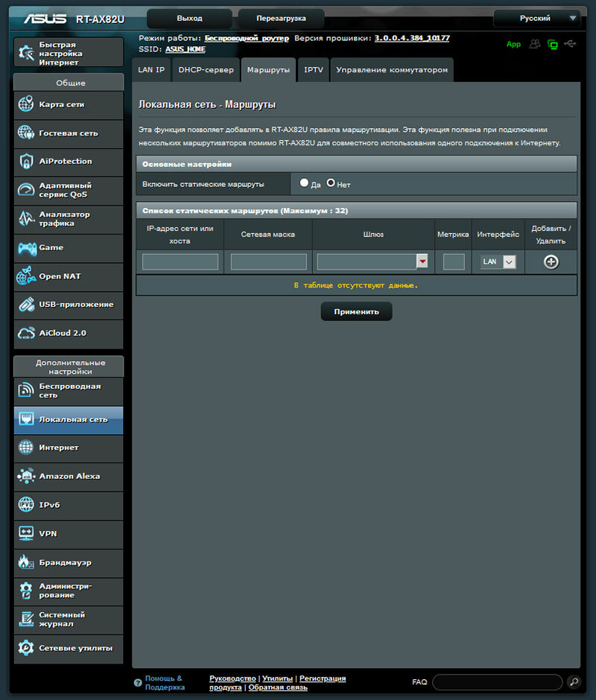Screen dimensions: 596x700
Task: Click the 'Локальная сеть - Маршруты' page title
Action: (207, 104)
